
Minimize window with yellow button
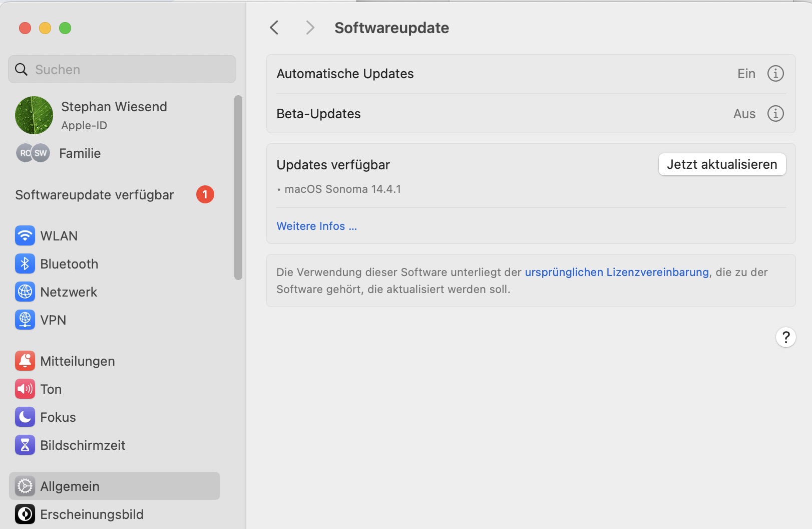[45, 28]
